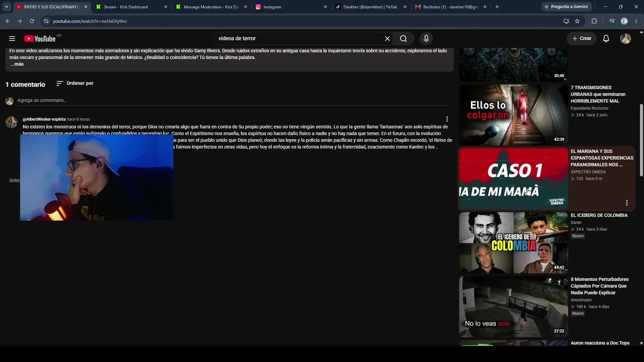The width and height of the screenshot is (644, 362).
Task: Expand the tab search dropdown
Action: tap(7, 7)
